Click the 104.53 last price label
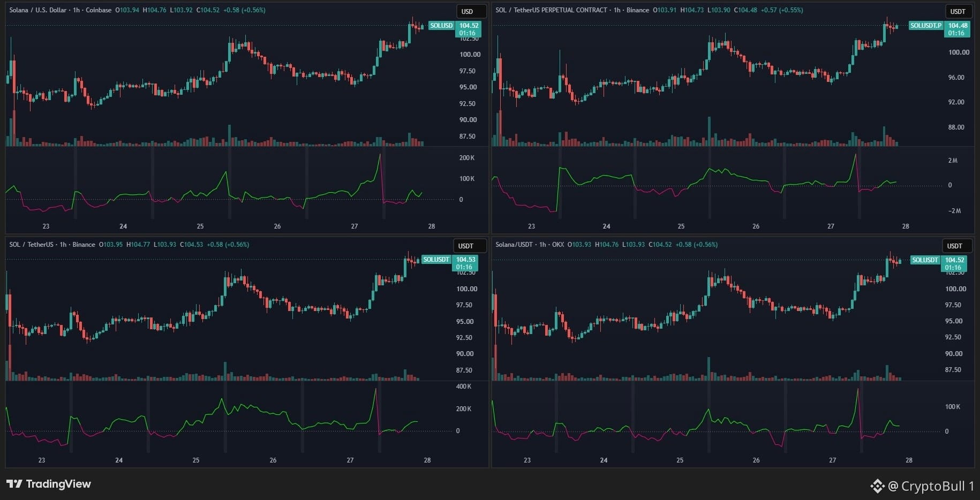The image size is (980, 500). pos(465,260)
